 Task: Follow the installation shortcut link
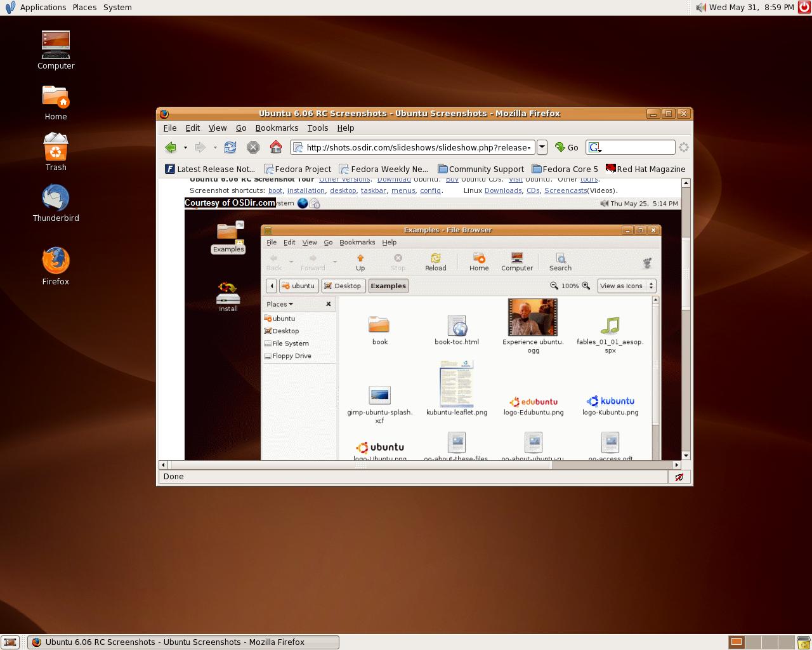pyautogui.click(x=306, y=190)
